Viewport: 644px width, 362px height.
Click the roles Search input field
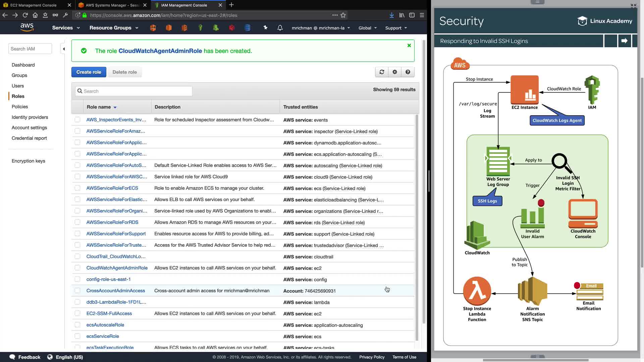[x=134, y=91]
